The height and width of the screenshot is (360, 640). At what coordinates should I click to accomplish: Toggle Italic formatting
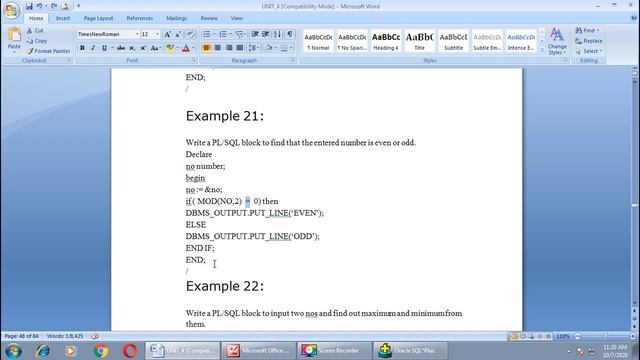coord(93,48)
